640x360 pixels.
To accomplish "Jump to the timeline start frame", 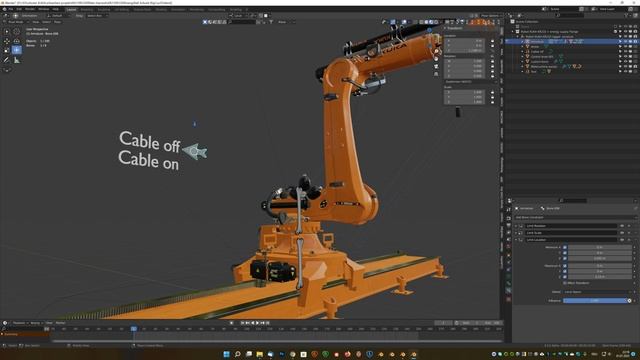I will tap(242, 323).
